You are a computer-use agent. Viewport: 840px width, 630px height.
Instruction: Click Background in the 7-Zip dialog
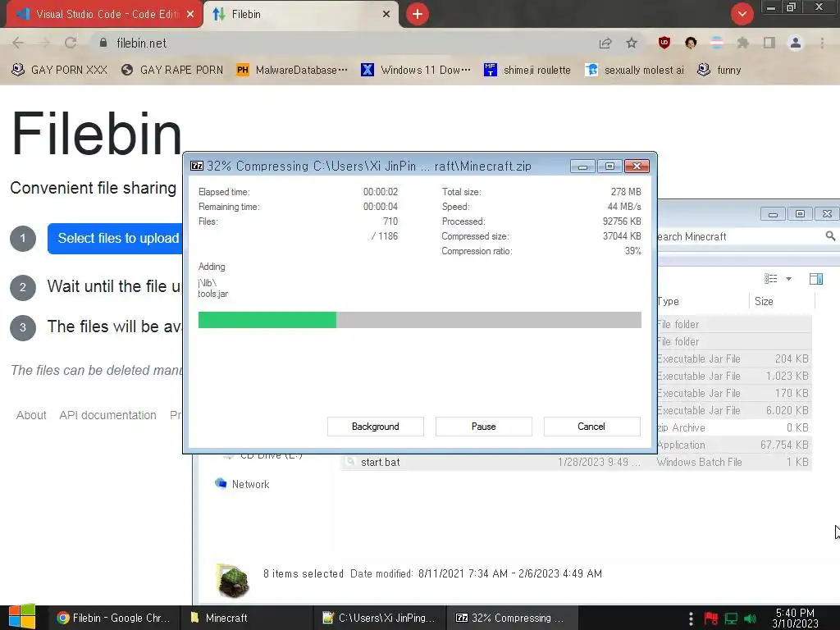(376, 427)
